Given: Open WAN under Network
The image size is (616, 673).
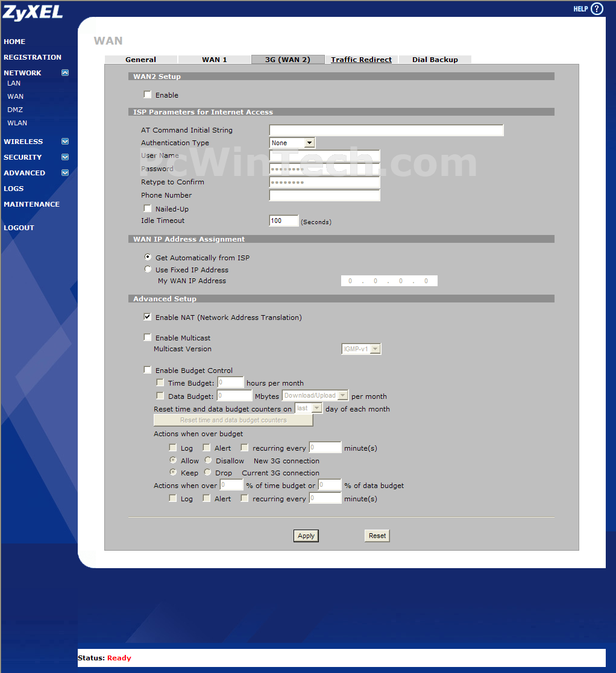Looking at the screenshot, I should tap(16, 96).
